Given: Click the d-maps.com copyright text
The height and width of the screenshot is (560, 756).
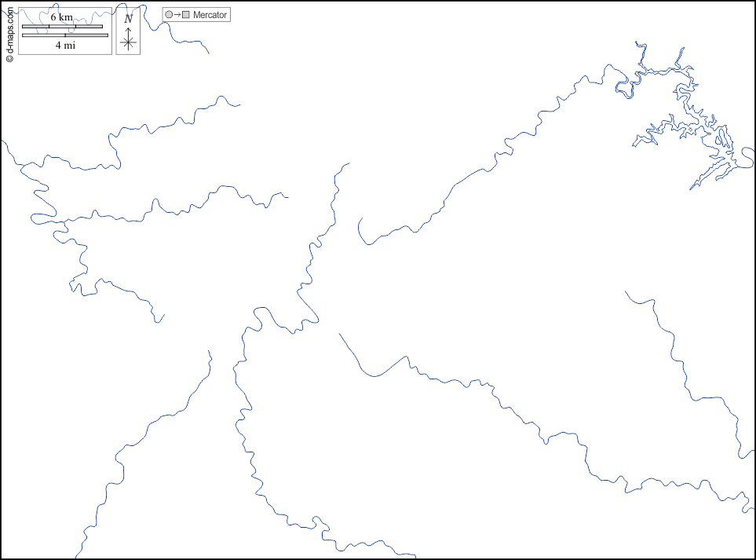Looking at the screenshot, I should click(x=9, y=35).
